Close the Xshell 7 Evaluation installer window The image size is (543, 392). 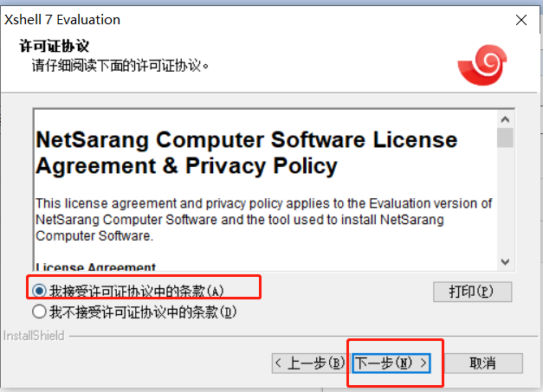click(x=521, y=20)
